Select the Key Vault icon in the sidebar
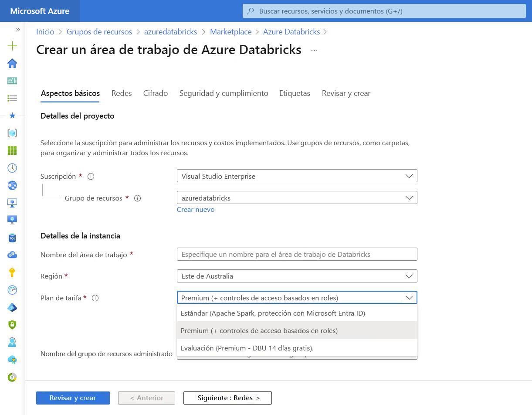532x415 pixels. pos(13,272)
